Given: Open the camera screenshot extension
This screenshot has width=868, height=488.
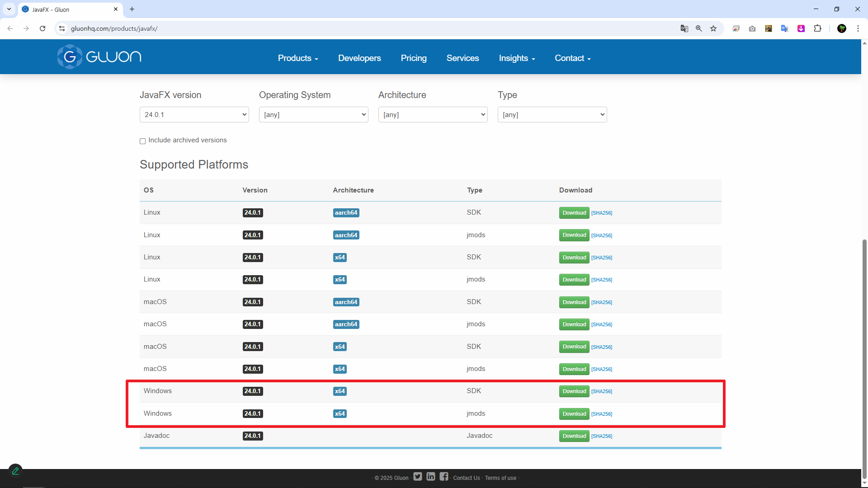Looking at the screenshot, I should pyautogui.click(x=752, y=28).
